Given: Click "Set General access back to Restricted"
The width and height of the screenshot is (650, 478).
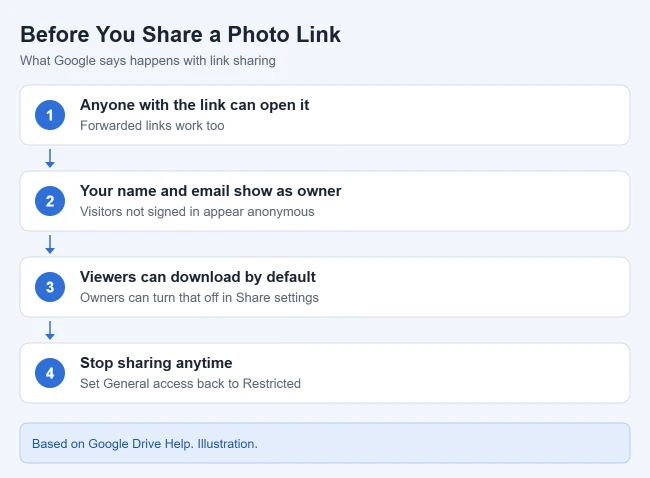Looking at the screenshot, I should pos(190,383).
